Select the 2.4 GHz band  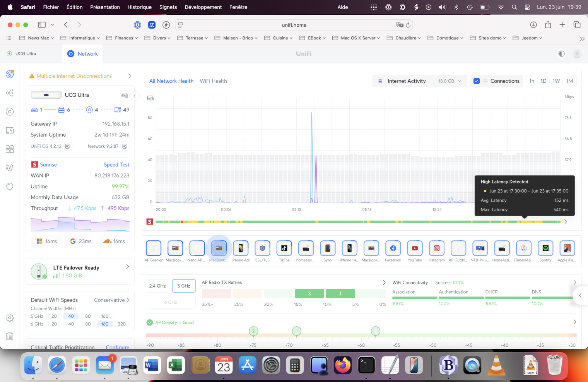click(157, 286)
